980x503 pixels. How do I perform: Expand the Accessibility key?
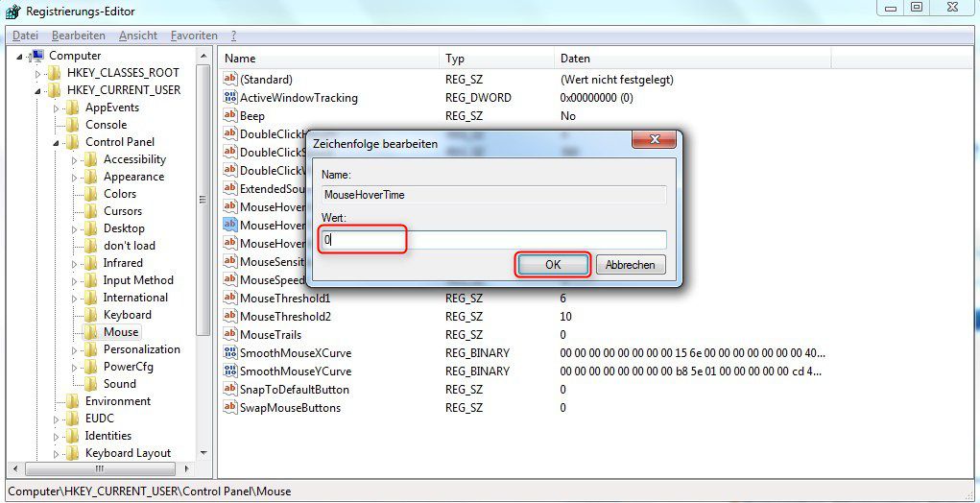coord(74,160)
